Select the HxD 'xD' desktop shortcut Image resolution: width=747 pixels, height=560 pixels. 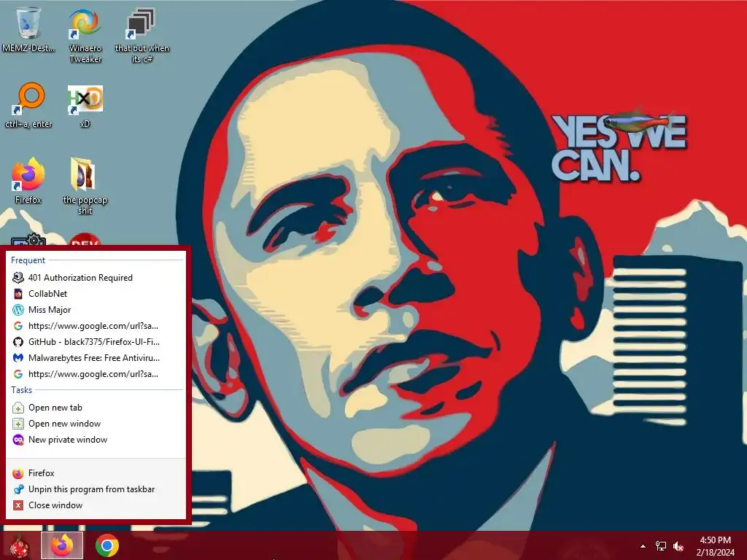click(85, 106)
